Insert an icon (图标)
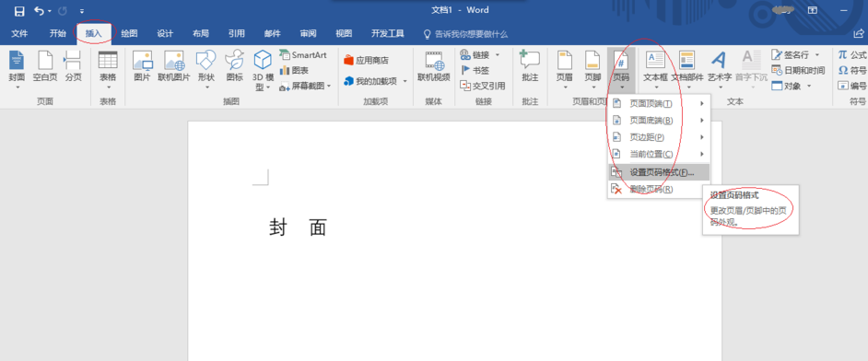 point(235,66)
